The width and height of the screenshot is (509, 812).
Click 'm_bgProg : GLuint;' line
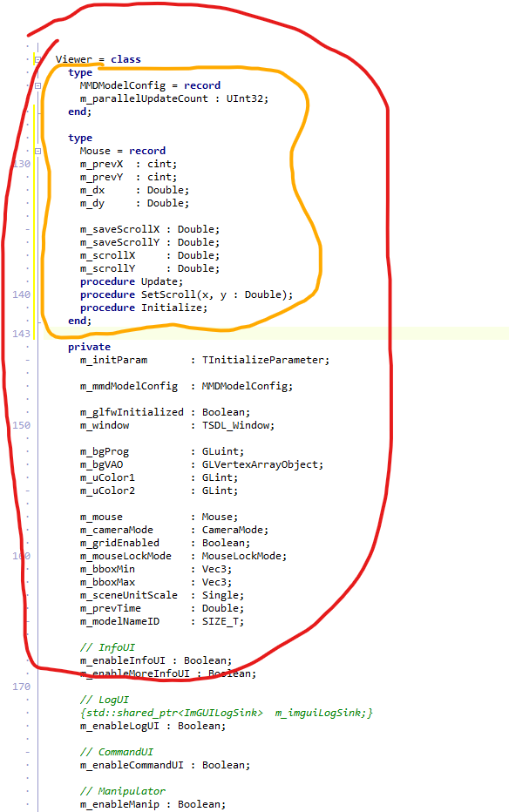[x=162, y=451]
